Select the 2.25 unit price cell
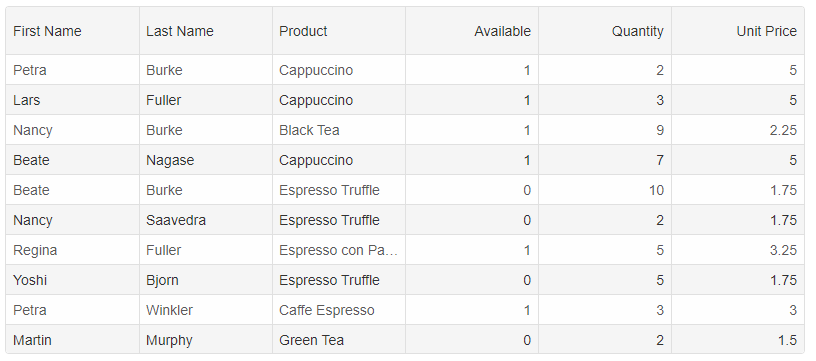This screenshot has width=816, height=361. 738,130
